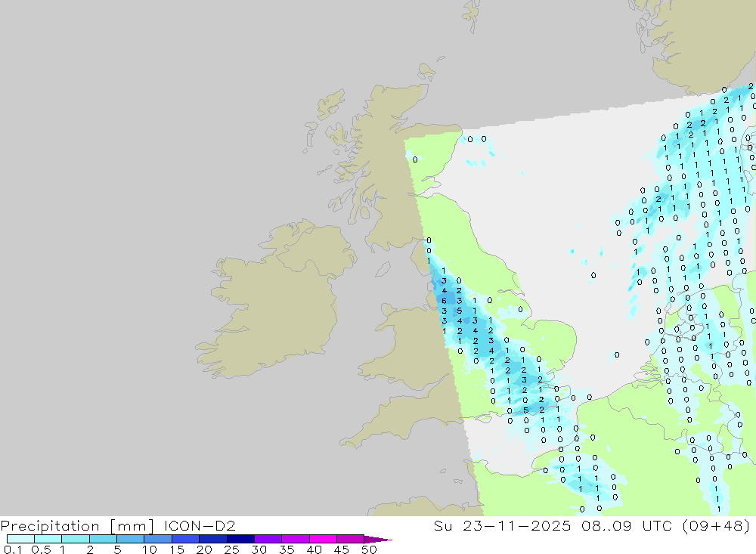The height and width of the screenshot is (554, 756).
Task: Click the '(09+48)' forecast offset text
Action: coord(717,525)
